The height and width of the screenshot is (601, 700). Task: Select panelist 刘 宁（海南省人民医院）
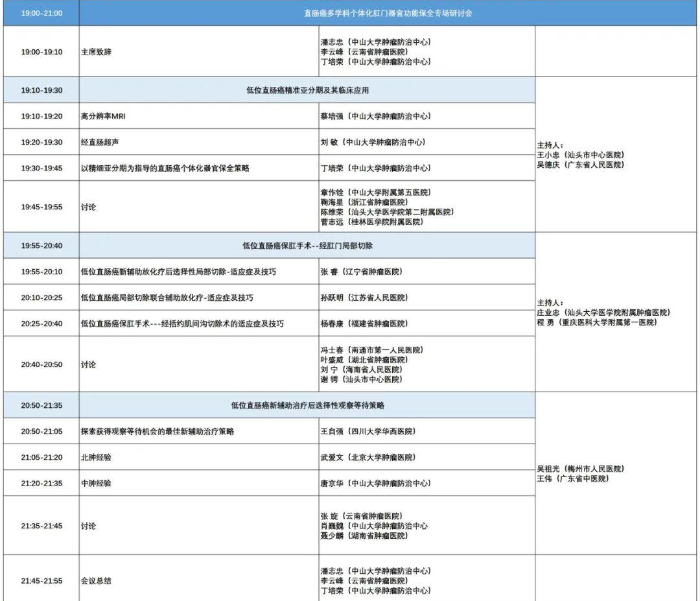[x=362, y=370]
